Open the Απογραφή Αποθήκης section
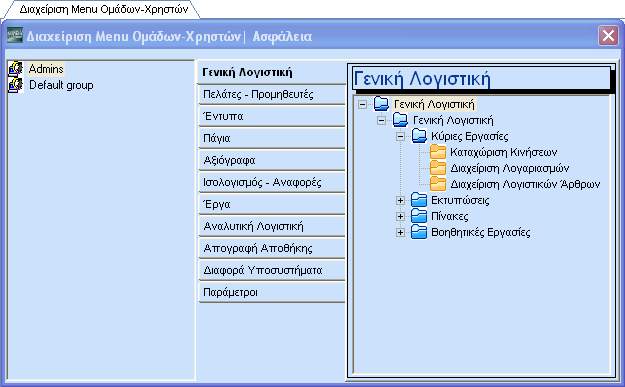Image resolution: width=625 pixels, height=387 pixels. (x=272, y=248)
